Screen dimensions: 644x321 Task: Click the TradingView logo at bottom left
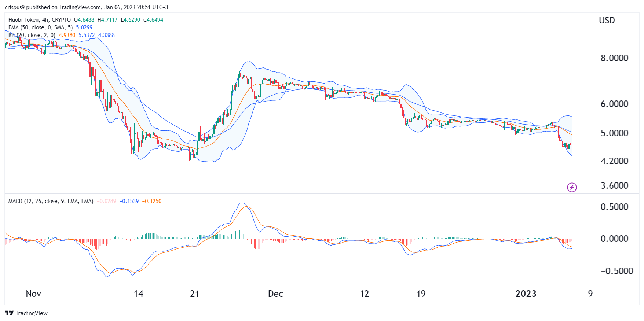pyautogui.click(x=26, y=313)
